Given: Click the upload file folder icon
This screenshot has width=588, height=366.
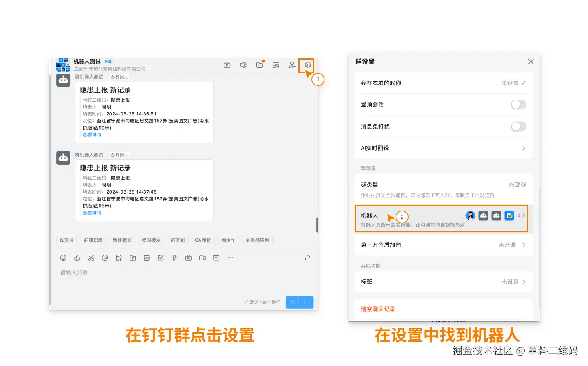Looking at the screenshot, I should (x=133, y=258).
